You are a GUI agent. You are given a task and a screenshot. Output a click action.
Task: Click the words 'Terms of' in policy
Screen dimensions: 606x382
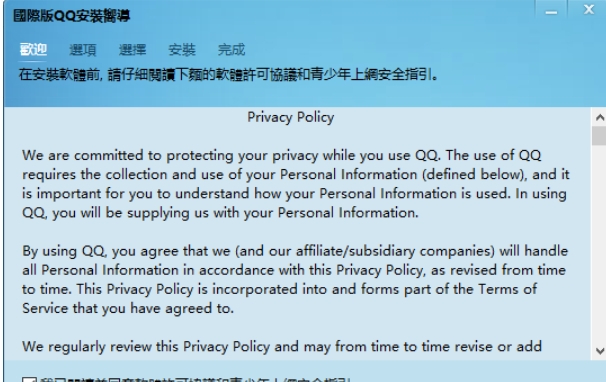[507, 289]
